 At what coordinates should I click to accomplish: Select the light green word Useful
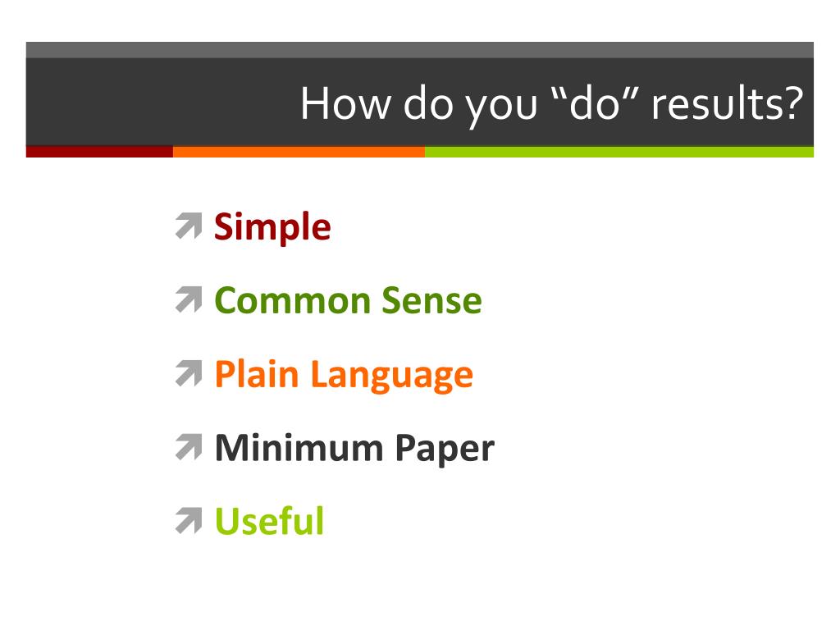click(269, 521)
